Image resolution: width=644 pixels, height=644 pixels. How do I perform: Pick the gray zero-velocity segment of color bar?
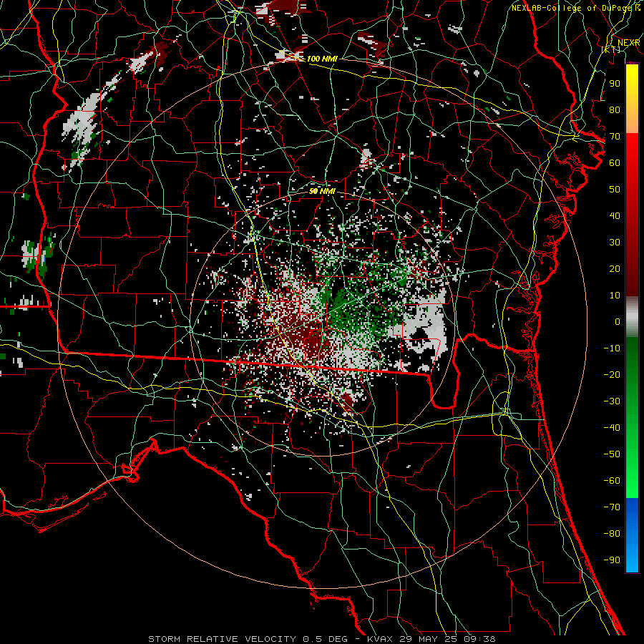[632, 317]
